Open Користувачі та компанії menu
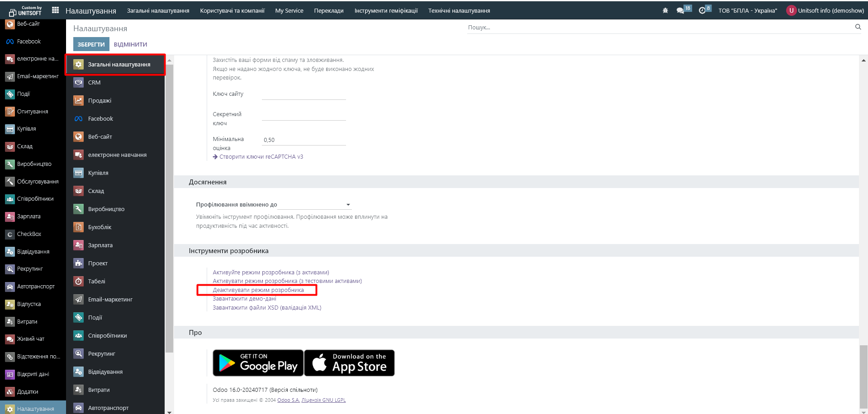Viewport: 868px width, 414px height. pos(232,10)
